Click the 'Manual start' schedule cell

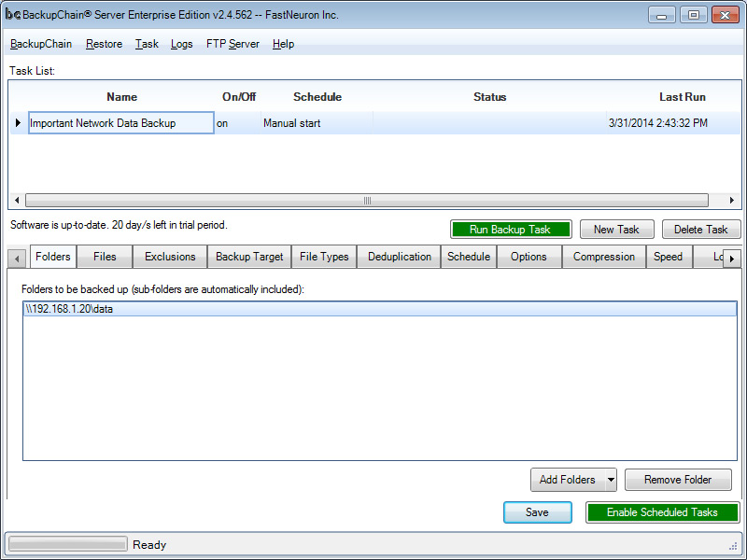coord(317,123)
